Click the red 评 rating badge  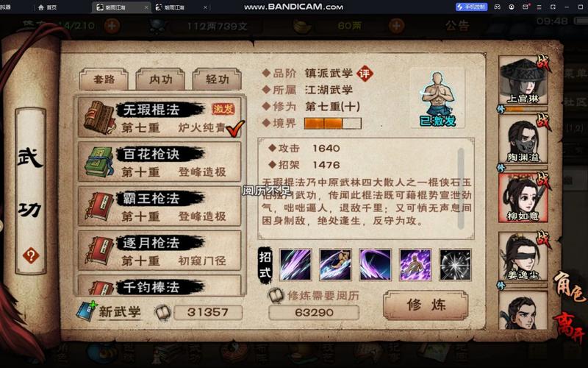(365, 73)
